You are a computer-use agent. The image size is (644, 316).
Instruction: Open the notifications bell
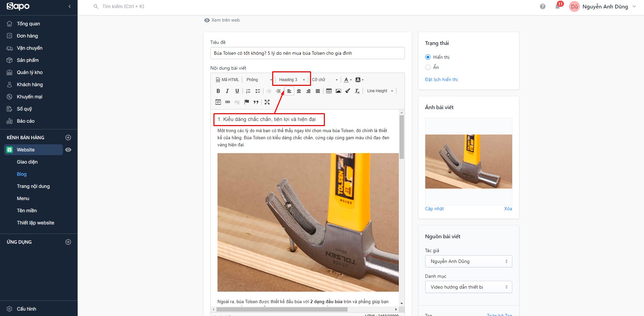point(558,6)
